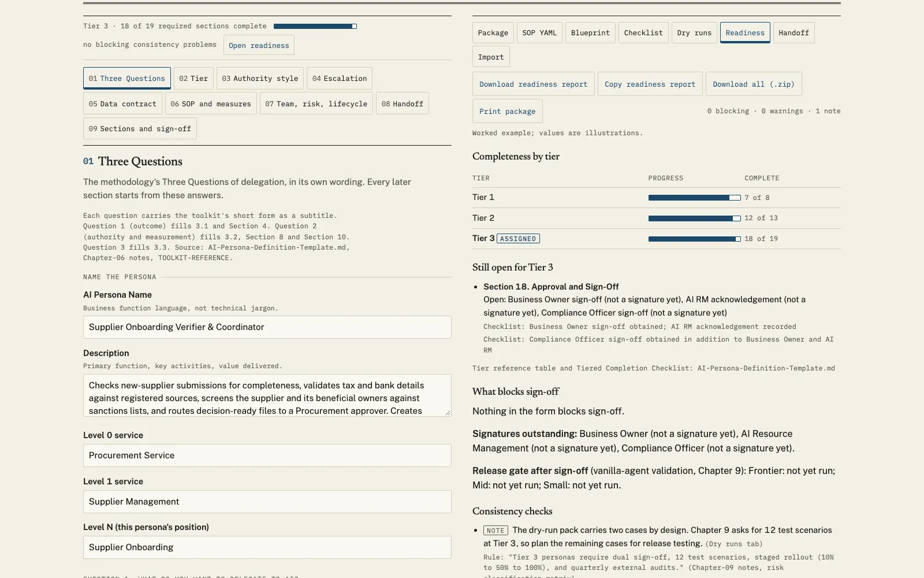Image resolution: width=924 pixels, height=578 pixels.
Task: Download all as .zip
Action: [x=754, y=84]
